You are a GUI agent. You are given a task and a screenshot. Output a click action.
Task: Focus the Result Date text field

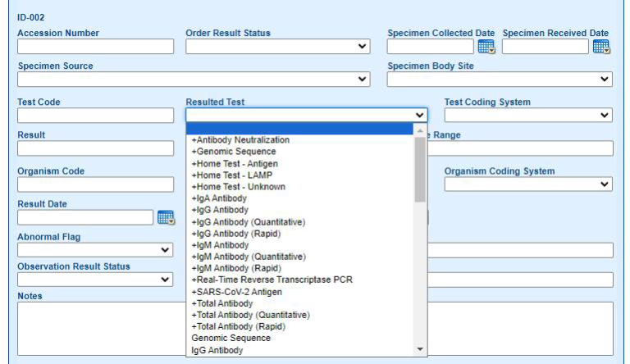coord(85,217)
